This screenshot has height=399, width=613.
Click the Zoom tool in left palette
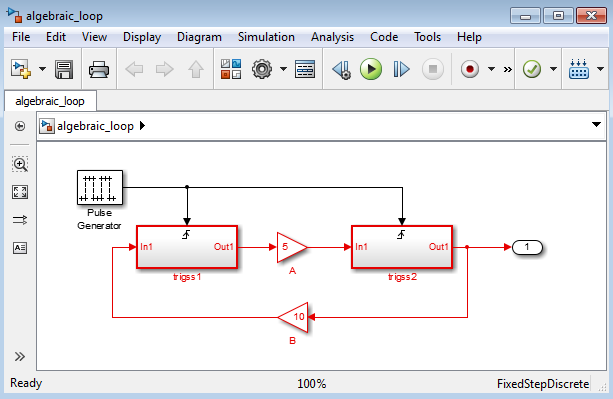pos(20,164)
